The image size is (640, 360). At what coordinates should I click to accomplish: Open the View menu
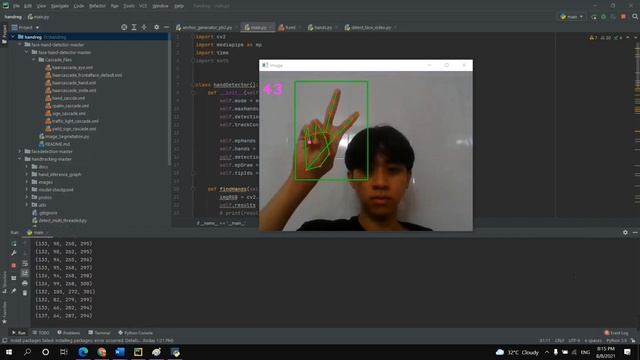41,6
